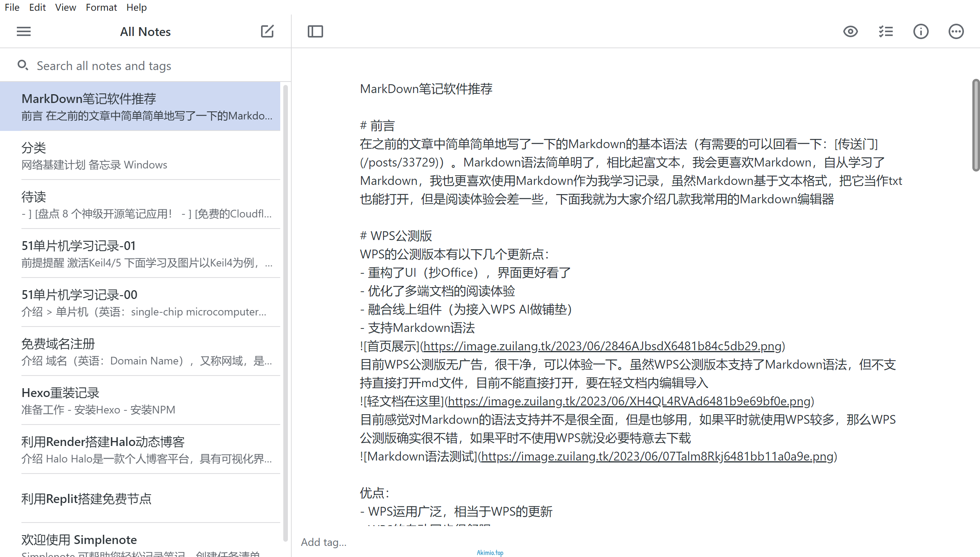980x557 pixels.
Task: Click the All Notes header title
Action: coord(145,31)
